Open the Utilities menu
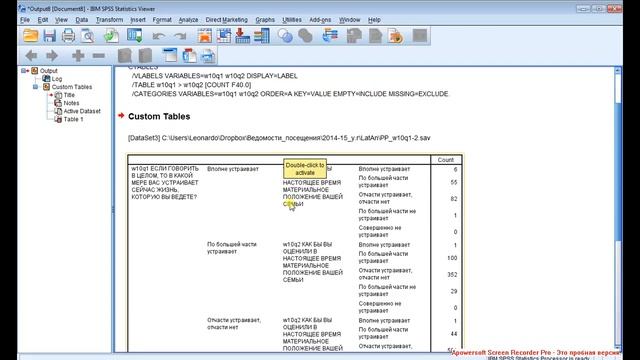 pos(292,20)
